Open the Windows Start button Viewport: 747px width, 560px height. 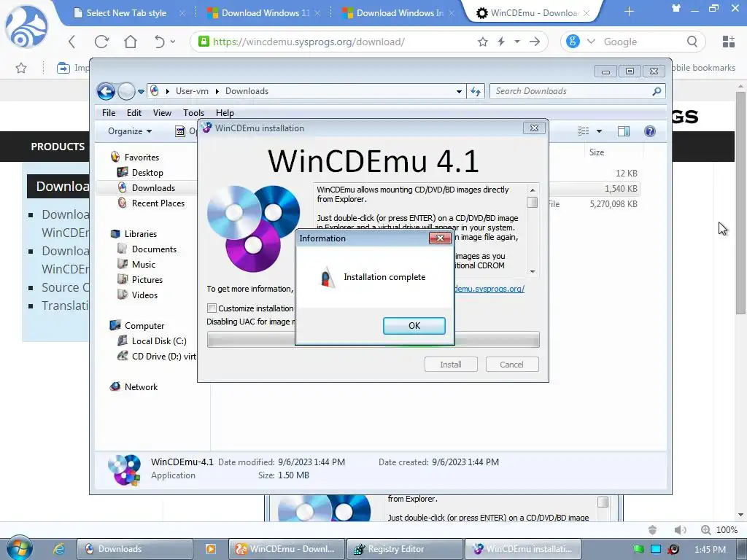(19, 548)
